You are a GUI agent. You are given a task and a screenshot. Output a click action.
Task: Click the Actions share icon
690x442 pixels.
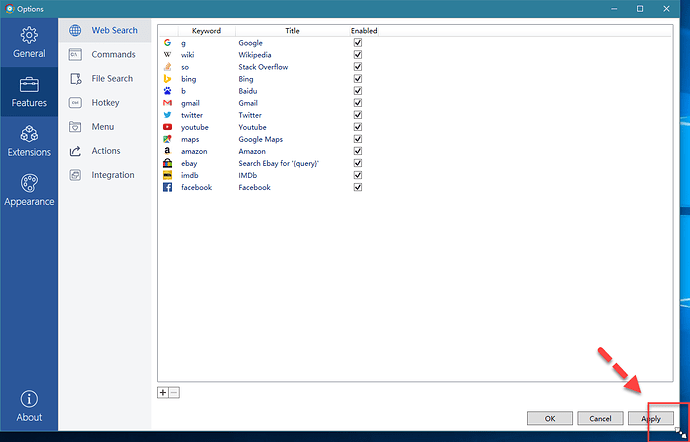point(75,151)
